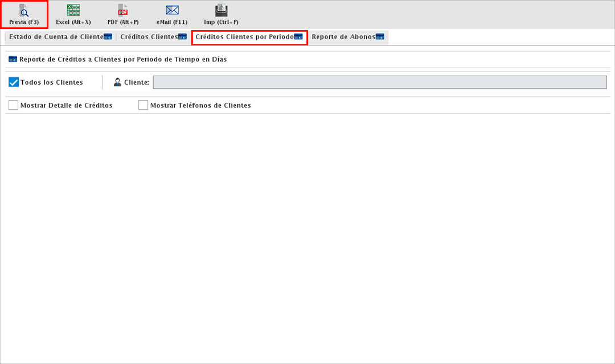
Task: Print the report with the Imp icon
Action: [222, 14]
